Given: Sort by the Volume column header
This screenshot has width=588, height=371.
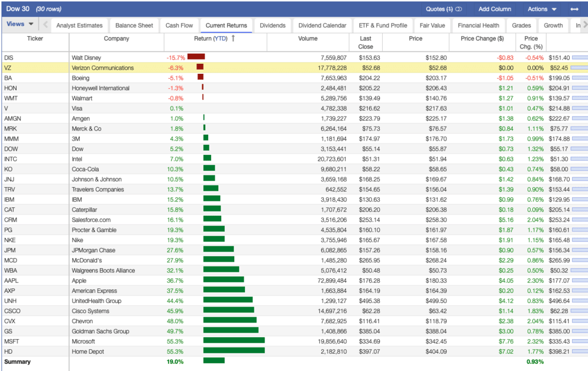Looking at the screenshot, I should 308,38.
